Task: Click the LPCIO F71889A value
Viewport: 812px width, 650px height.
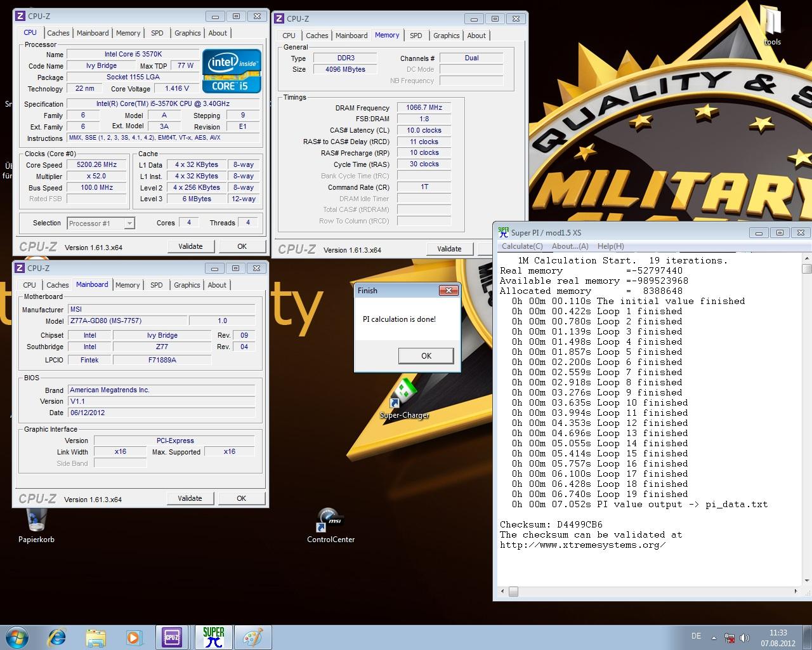Action: [162, 359]
